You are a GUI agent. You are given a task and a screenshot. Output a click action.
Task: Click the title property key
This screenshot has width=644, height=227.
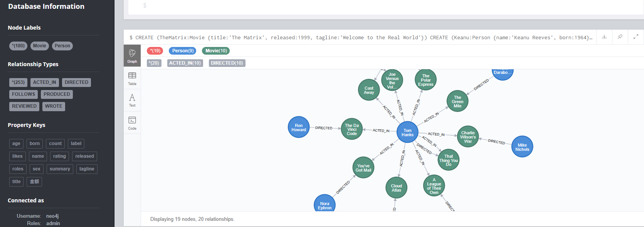[x=16, y=182]
